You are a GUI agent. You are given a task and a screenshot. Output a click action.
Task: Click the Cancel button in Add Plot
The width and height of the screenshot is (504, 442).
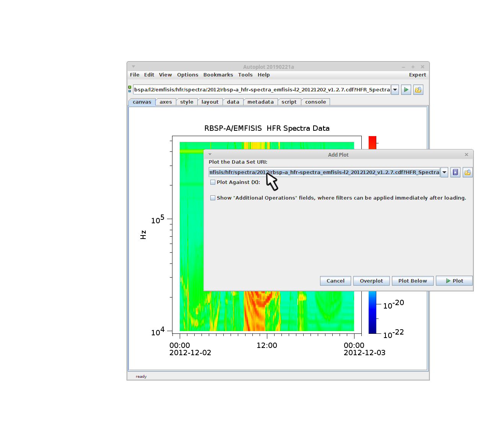[x=335, y=281]
